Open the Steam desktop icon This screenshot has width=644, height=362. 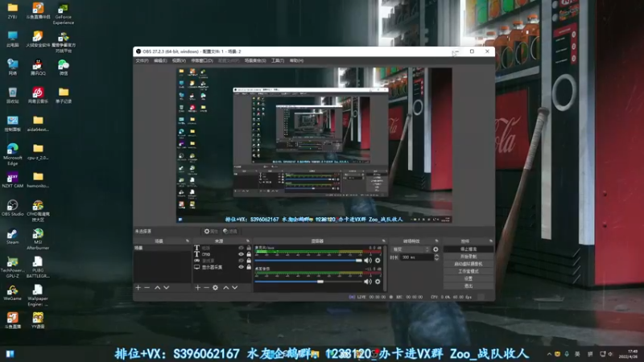pos(12,236)
